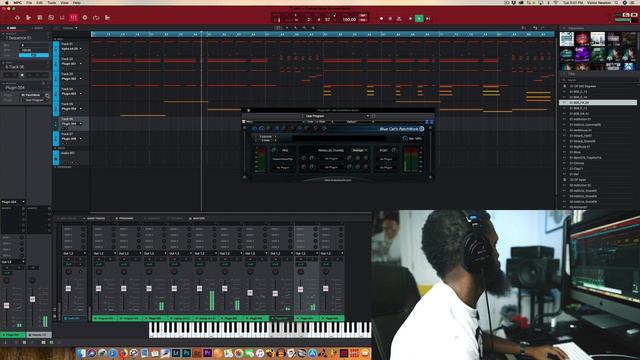640x360 pixels.
Task: Open Track 05 program dropdown arrow
Action: tap(80, 109)
